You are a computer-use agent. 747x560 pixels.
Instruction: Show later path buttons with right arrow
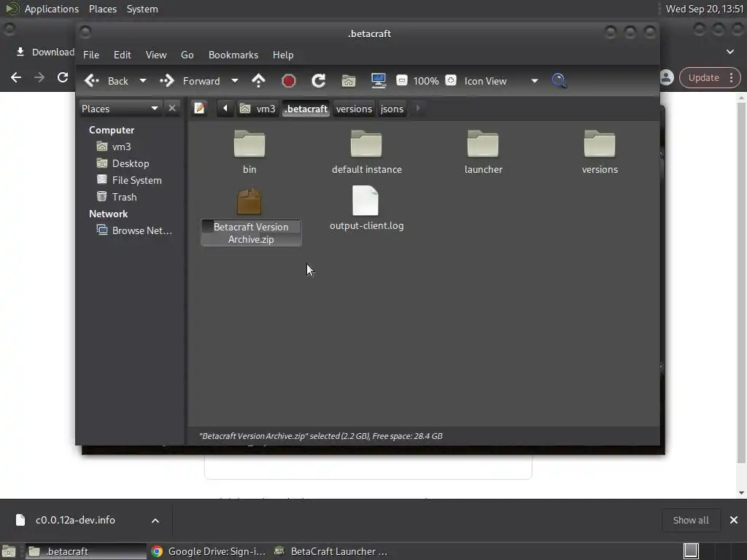pyautogui.click(x=418, y=109)
